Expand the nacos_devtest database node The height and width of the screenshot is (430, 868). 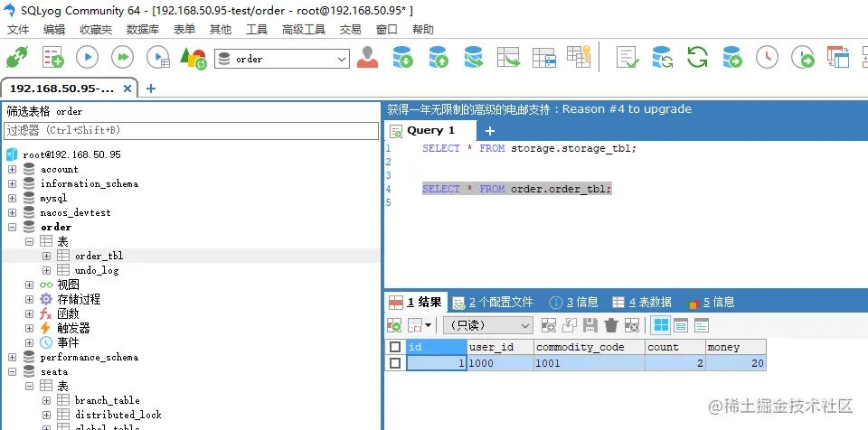point(12,212)
